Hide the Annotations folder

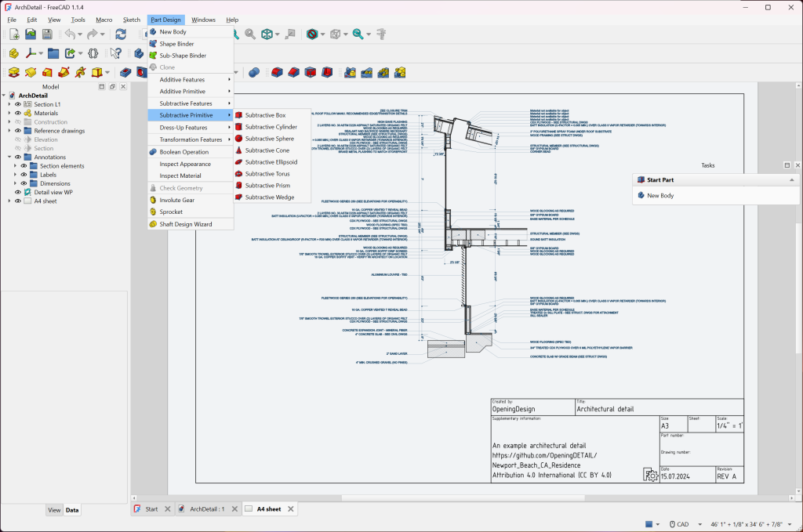[18, 157]
